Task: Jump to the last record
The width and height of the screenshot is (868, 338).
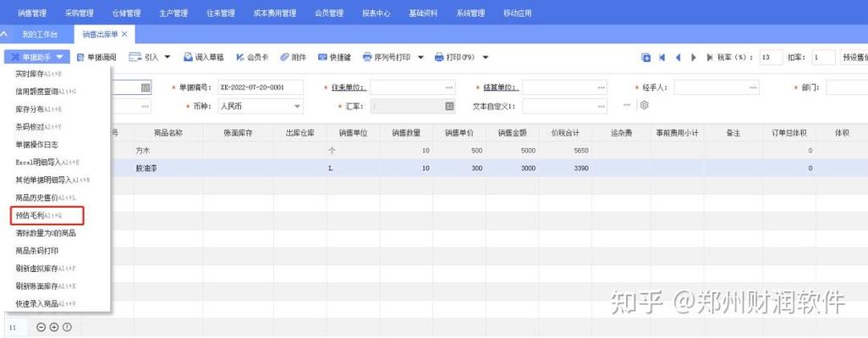Action: 709,58
